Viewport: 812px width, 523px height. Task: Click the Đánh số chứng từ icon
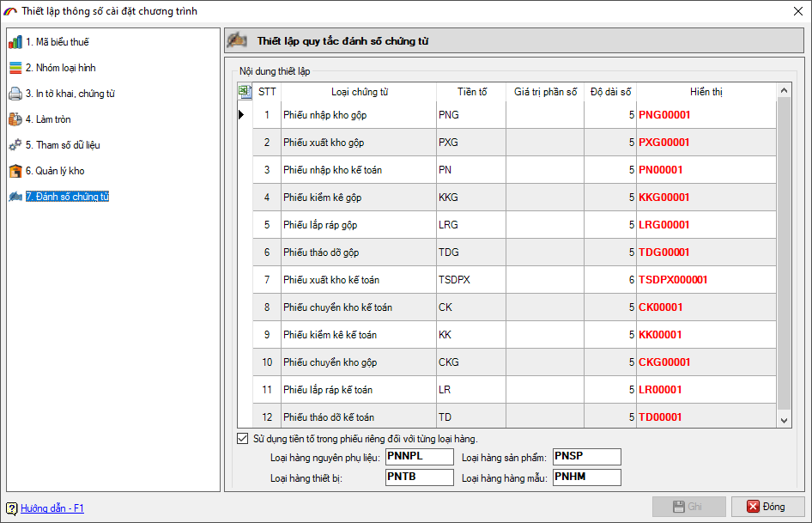(x=15, y=197)
